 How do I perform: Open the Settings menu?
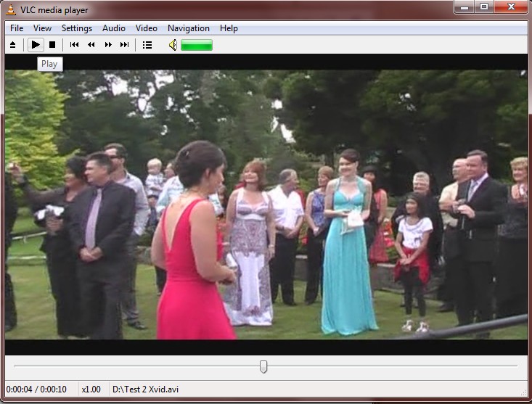[77, 28]
